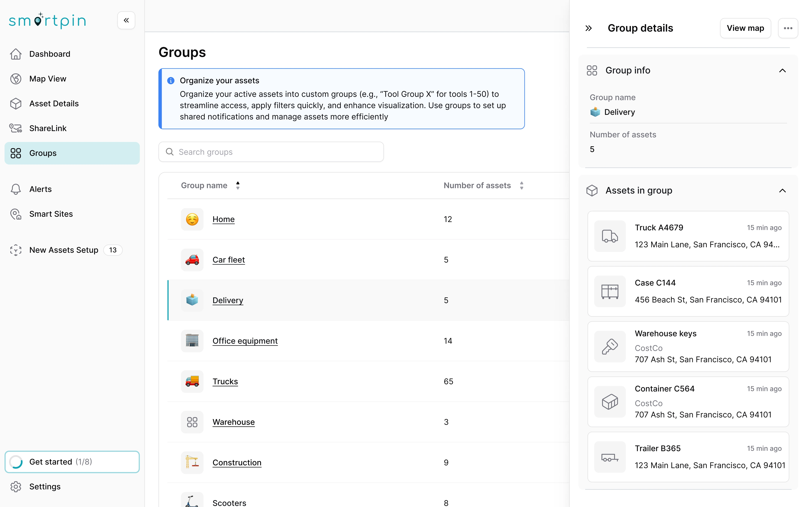Screen dimensions: 812x507
Task: Select the ShareLink icon in the sidebar
Action: click(x=16, y=128)
